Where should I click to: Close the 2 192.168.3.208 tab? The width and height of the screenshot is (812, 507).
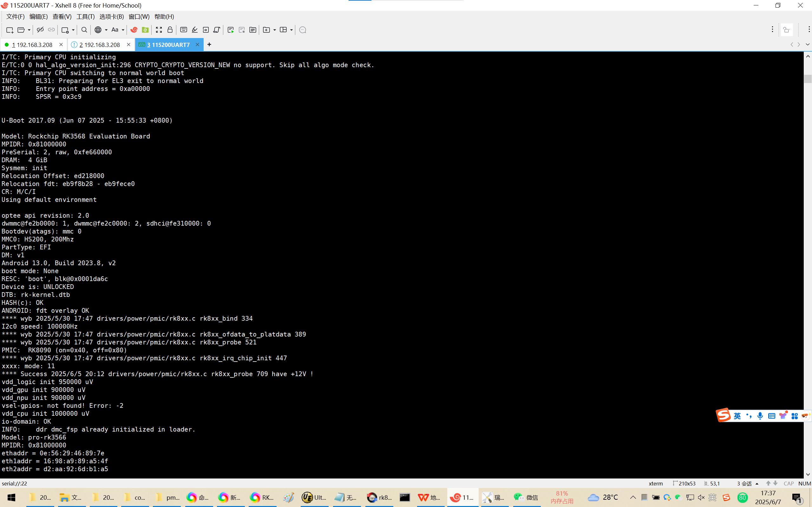[x=128, y=45]
